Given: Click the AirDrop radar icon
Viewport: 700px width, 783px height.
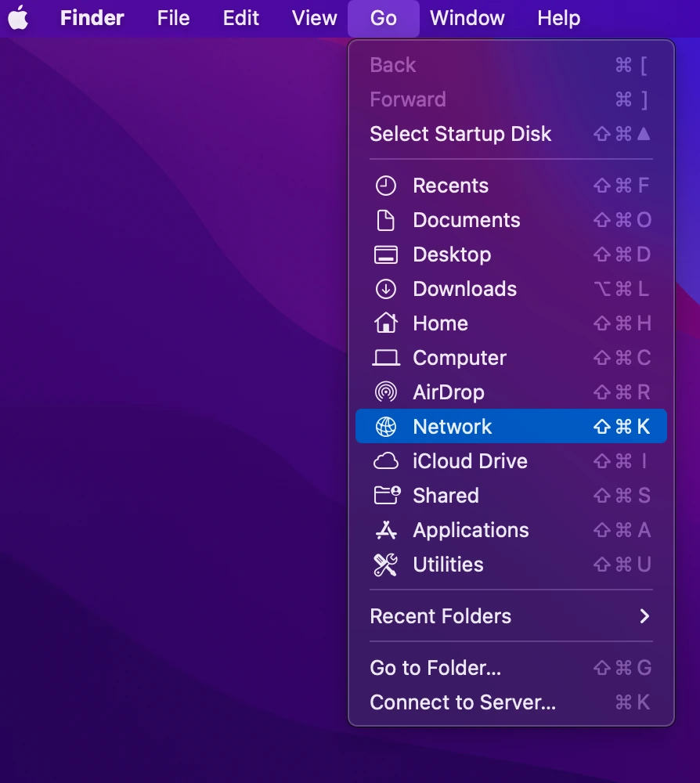Looking at the screenshot, I should point(385,392).
